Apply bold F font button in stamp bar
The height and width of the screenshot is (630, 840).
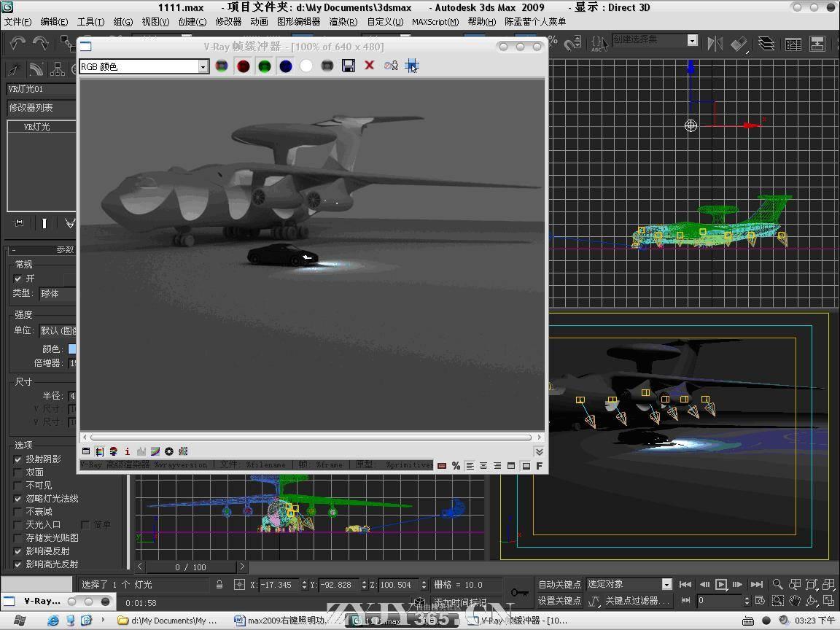540,465
